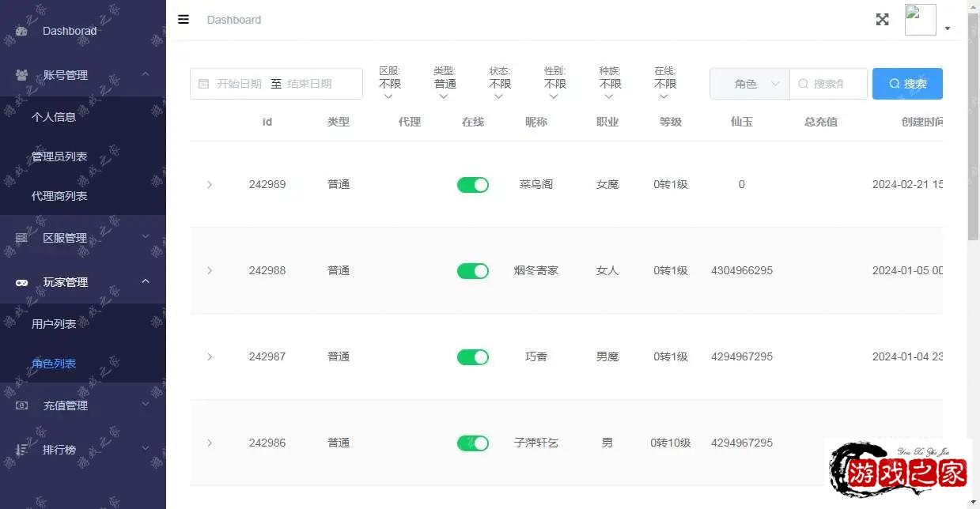
Task: Click the Dashboard breadcrumb link
Action: pyautogui.click(x=233, y=20)
